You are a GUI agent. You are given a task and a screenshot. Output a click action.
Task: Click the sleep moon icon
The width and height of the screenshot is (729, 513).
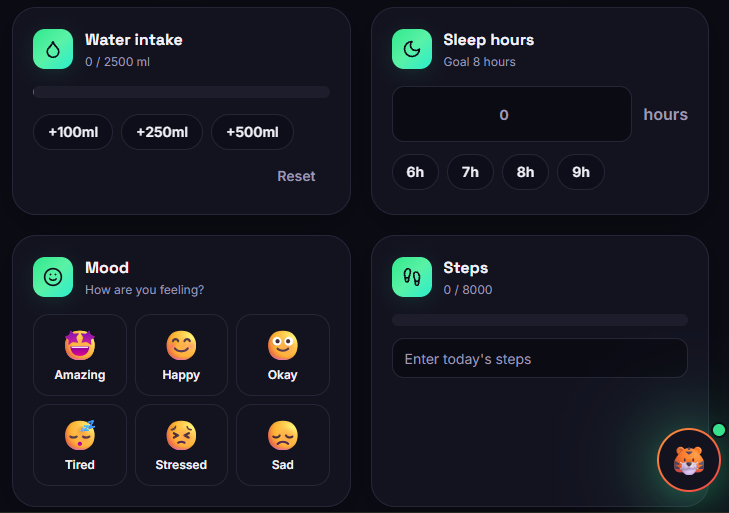click(412, 49)
